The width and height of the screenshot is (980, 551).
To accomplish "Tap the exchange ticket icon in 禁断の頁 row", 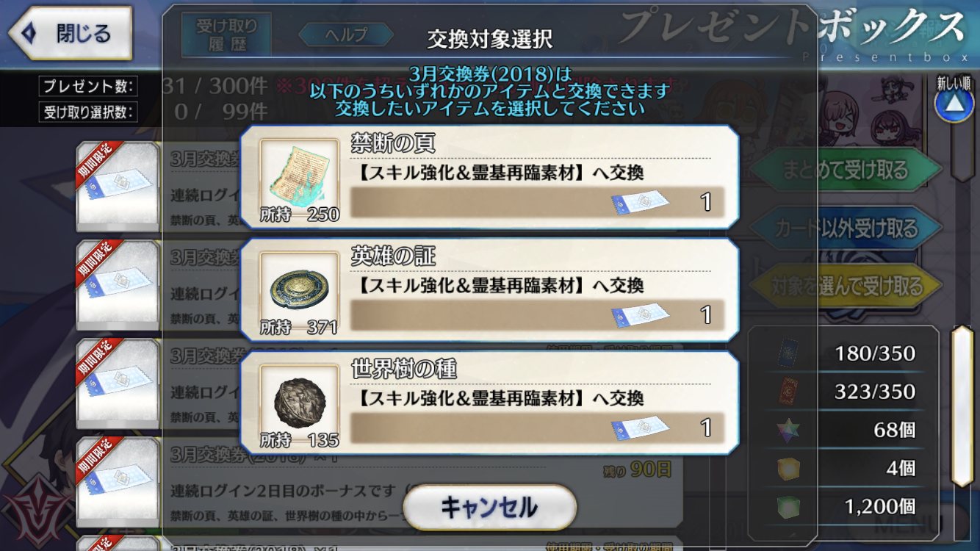I will (x=640, y=201).
